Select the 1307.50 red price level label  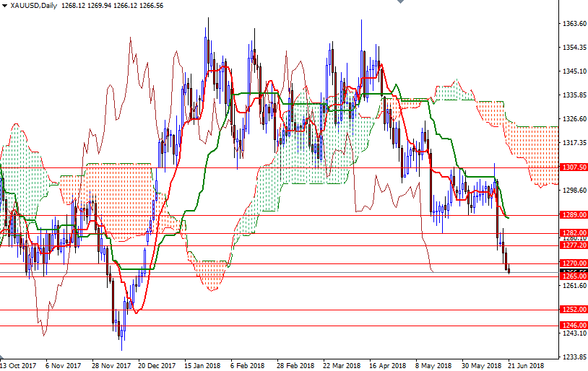tap(574, 167)
